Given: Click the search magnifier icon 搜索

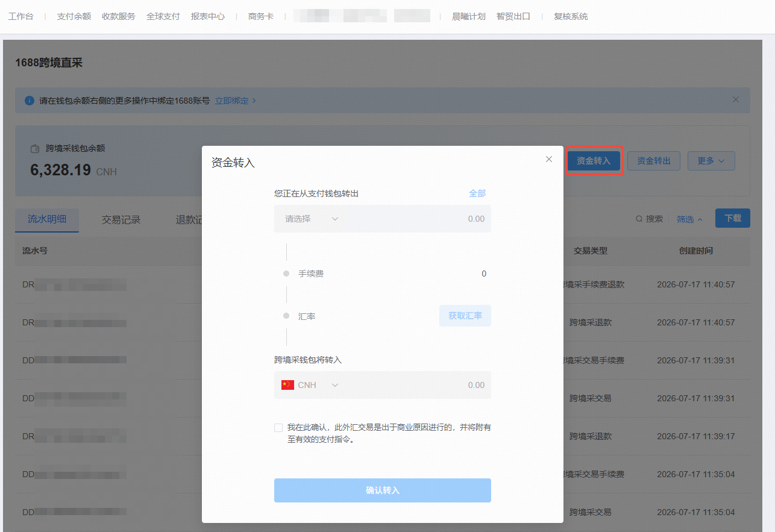Looking at the screenshot, I should [639, 219].
